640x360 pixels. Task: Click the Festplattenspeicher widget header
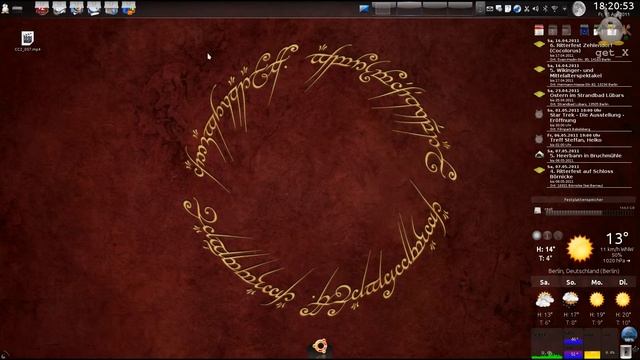point(583,200)
